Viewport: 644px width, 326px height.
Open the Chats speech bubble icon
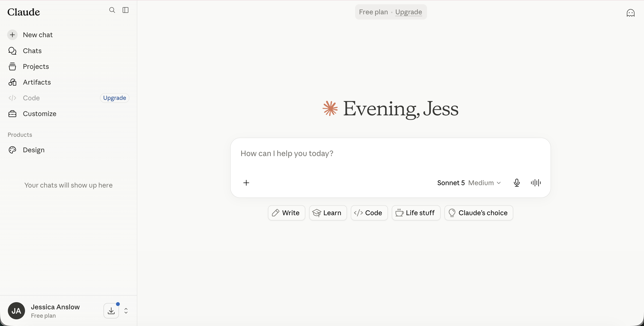(x=12, y=51)
